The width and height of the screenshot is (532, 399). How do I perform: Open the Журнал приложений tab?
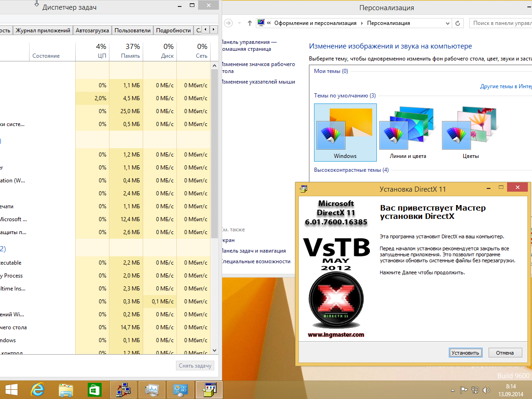click(43, 30)
